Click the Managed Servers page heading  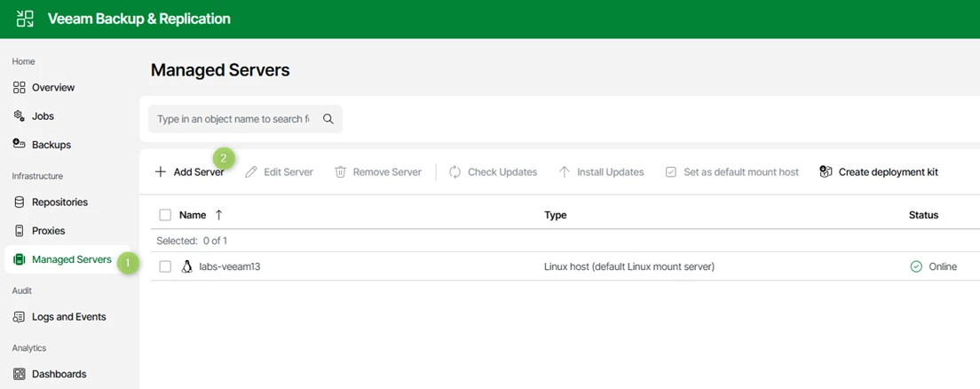pyautogui.click(x=220, y=70)
